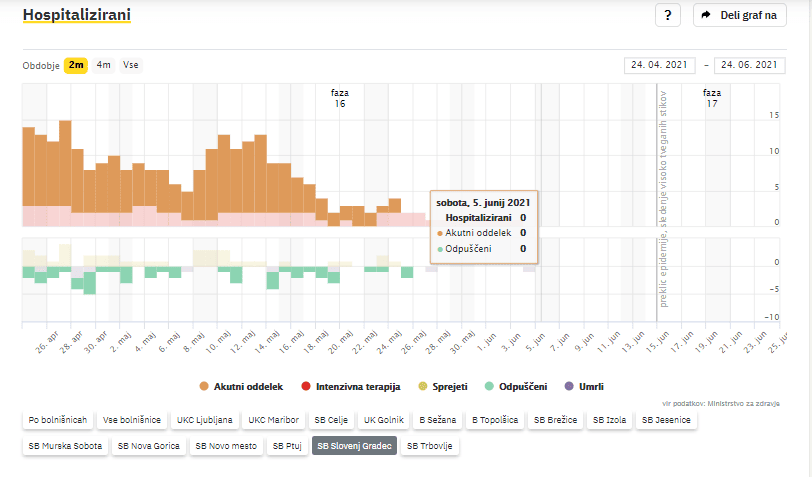The height and width of the screenshot is (477, 812).
Task: Click the Hospitalizirani heading link
Action: pos(76,16)
